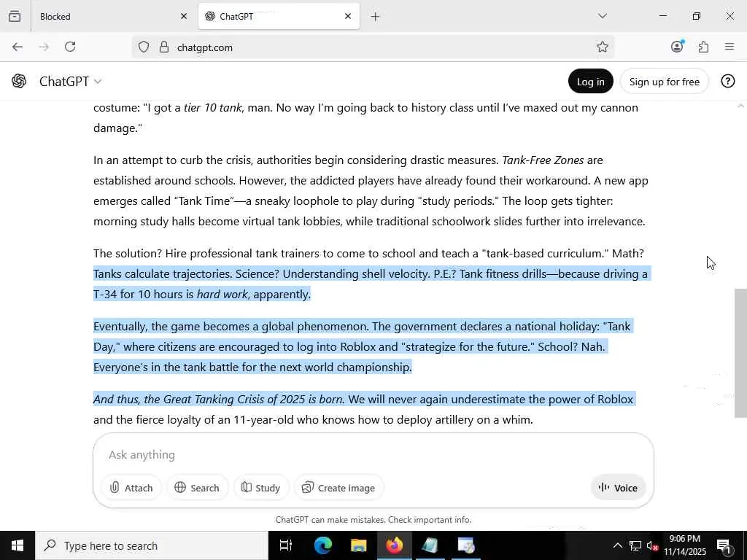Focus the Ask anything input field

[373, 455]
